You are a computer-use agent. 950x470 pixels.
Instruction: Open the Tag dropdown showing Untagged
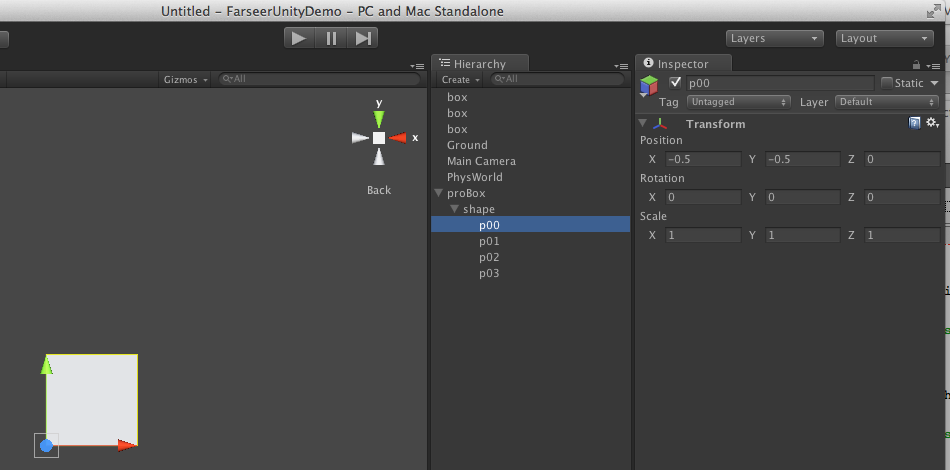(x=739, y=102)
